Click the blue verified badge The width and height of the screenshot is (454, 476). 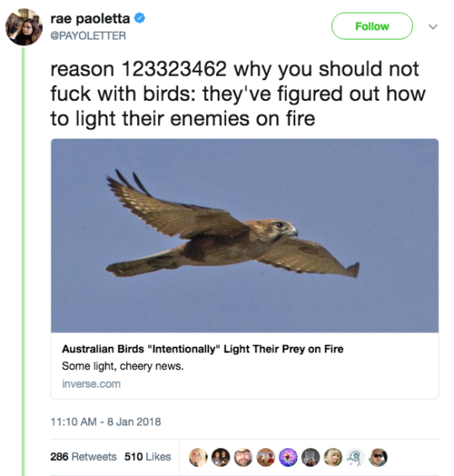coord(140,19)
